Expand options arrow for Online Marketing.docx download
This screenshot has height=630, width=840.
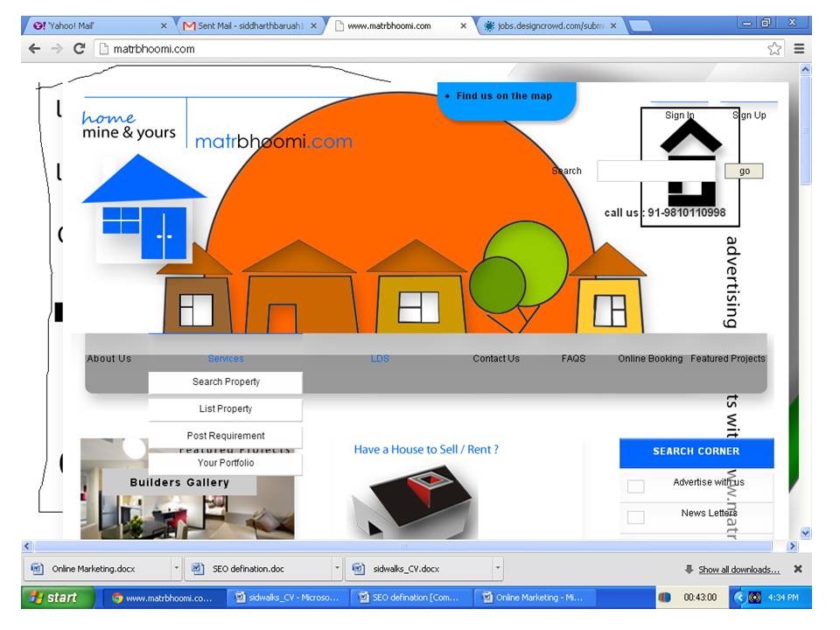[176, 569]
